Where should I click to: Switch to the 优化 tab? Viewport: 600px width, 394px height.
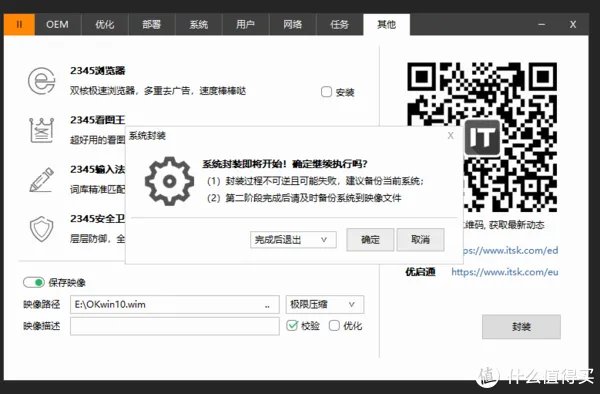click(104, 24)
